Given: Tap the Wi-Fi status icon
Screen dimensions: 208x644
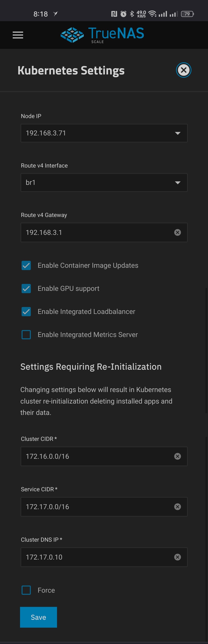Looking at the screenshot, I should click(x=152, y=14).
